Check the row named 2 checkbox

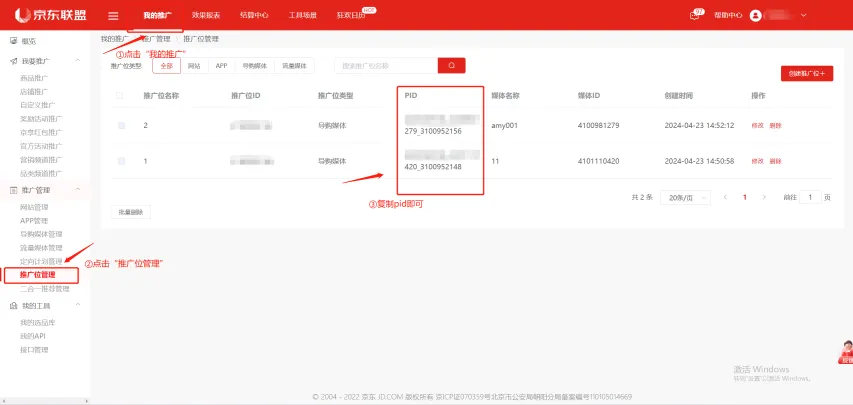click(x=121, y=125)
